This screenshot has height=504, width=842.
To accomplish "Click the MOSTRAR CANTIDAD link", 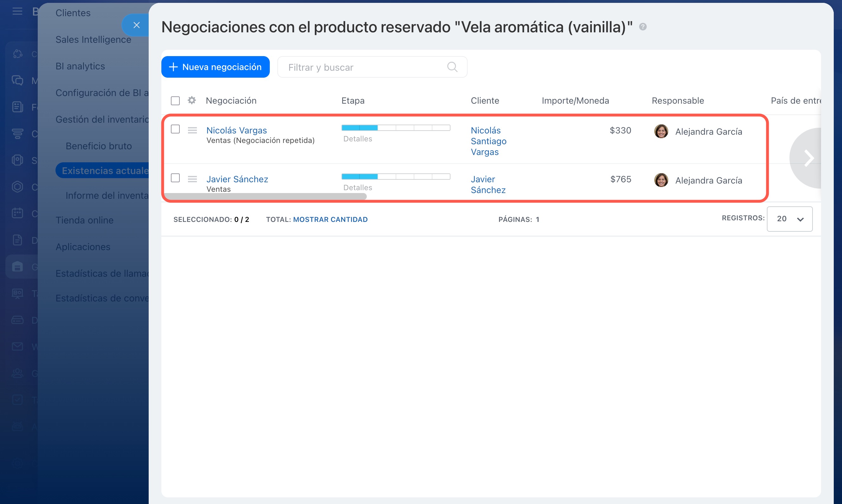I will click(330, 220).
